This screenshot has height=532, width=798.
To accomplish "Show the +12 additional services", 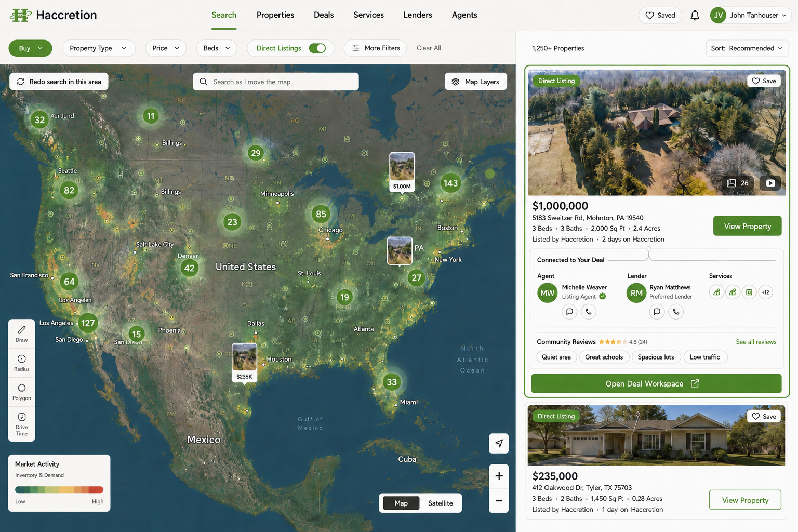I will point(765,292).
